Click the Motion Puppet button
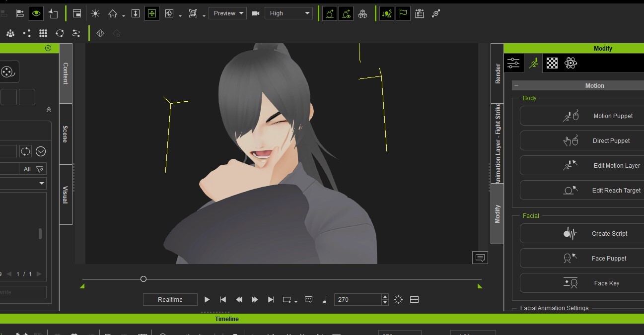 [582, 116]
